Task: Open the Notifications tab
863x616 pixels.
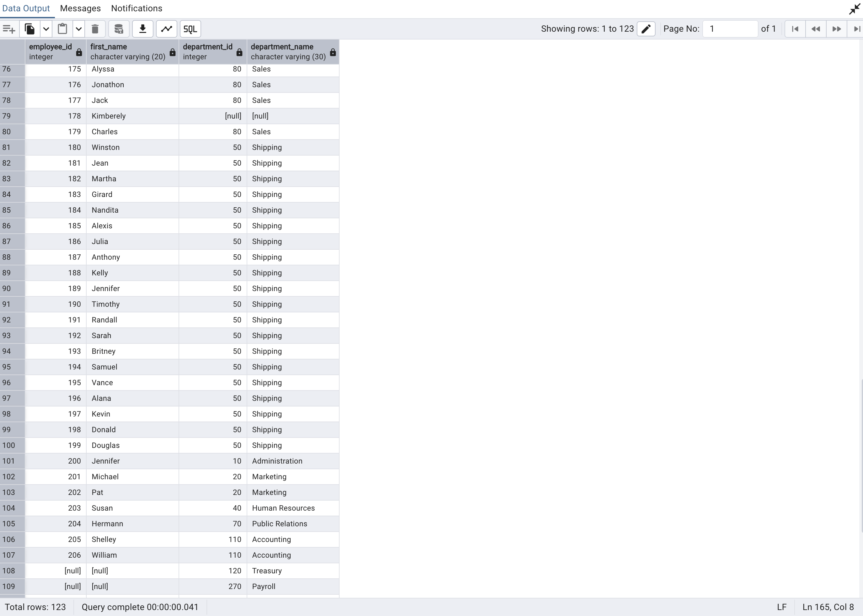Action: point(137,8)
